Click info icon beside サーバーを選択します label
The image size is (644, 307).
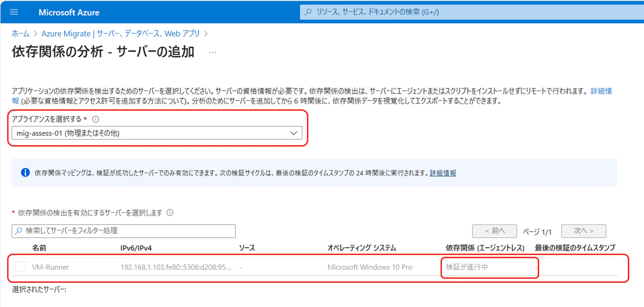pos(170,213)
